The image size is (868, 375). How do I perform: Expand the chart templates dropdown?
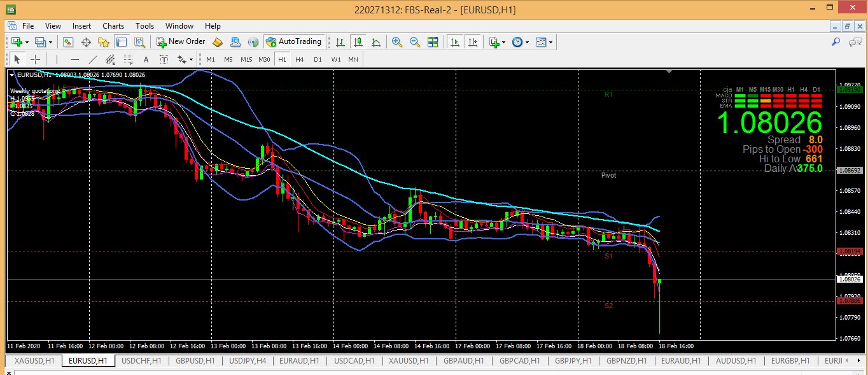tap(551, 42)
